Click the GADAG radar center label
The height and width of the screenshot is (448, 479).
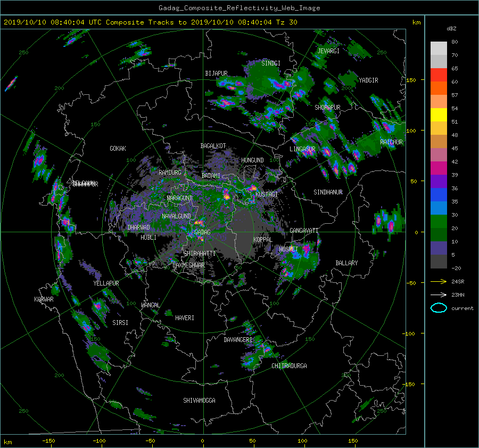[x=202, y=232]
